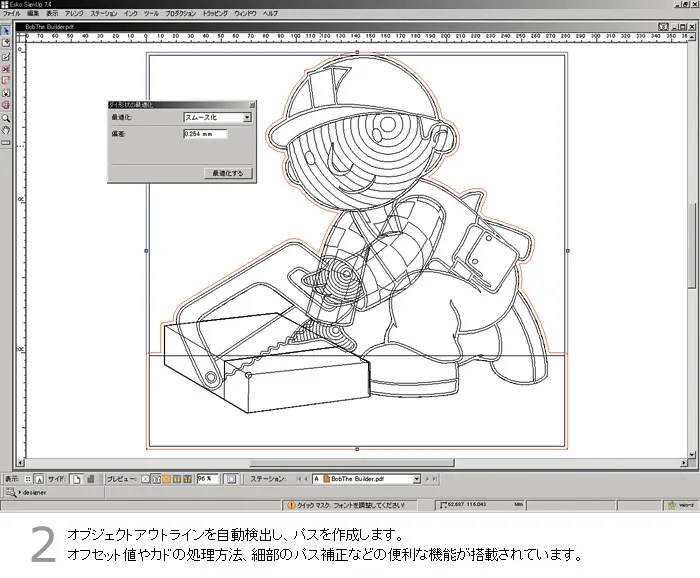This screenshot has height=578, width=700.
Task: Open the ファイル menu
Action: pos(12,14)
